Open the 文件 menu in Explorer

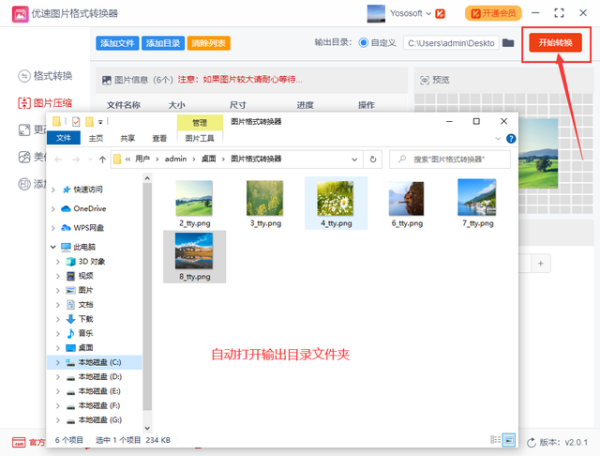(64, 139)
